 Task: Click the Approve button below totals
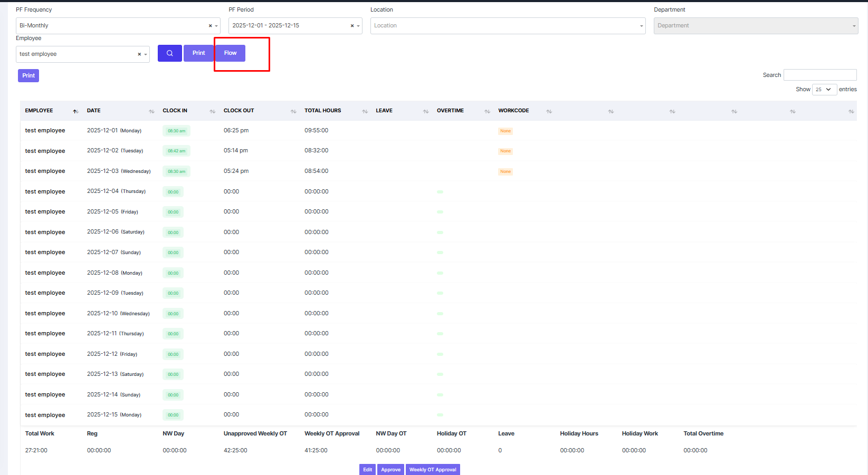pyautogui.click(x=390, y=469)
